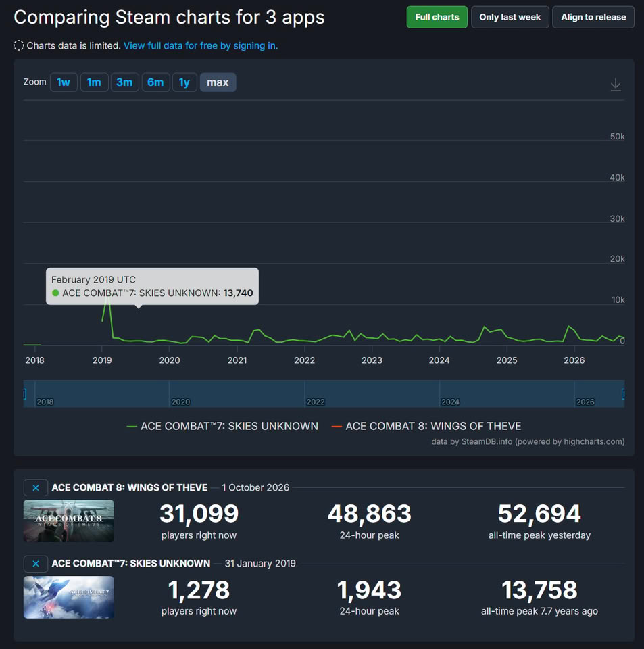The image size is (644, 649).
Task: Click the 2022 label in the navigator
Action: (x=316, y=402)
